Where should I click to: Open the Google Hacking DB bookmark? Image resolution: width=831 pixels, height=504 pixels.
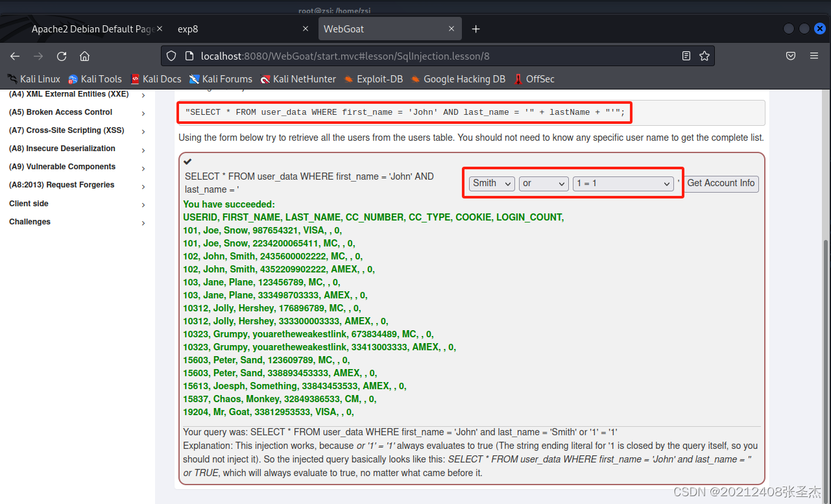tap(458, 79)
